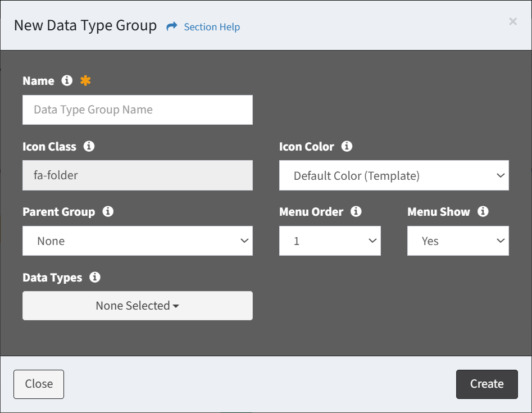Expand the Parent Group dropdown
This screenshot has width=532, height=413.
[x=138, y=241]
